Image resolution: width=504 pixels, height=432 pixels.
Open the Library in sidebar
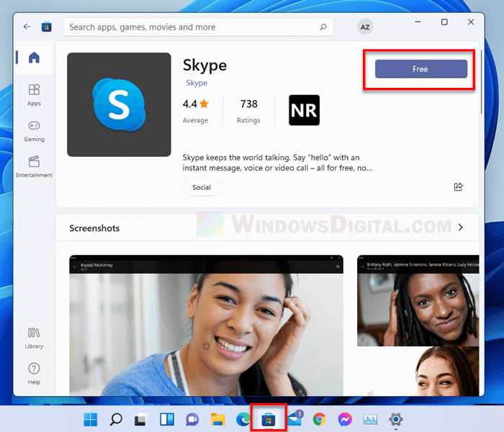[34, 338]
